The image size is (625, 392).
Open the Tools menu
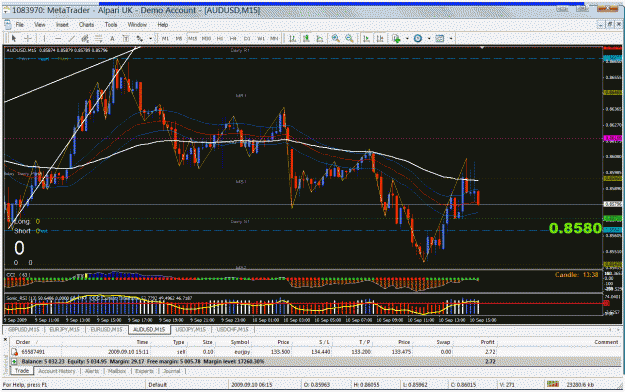pos(111,25)
